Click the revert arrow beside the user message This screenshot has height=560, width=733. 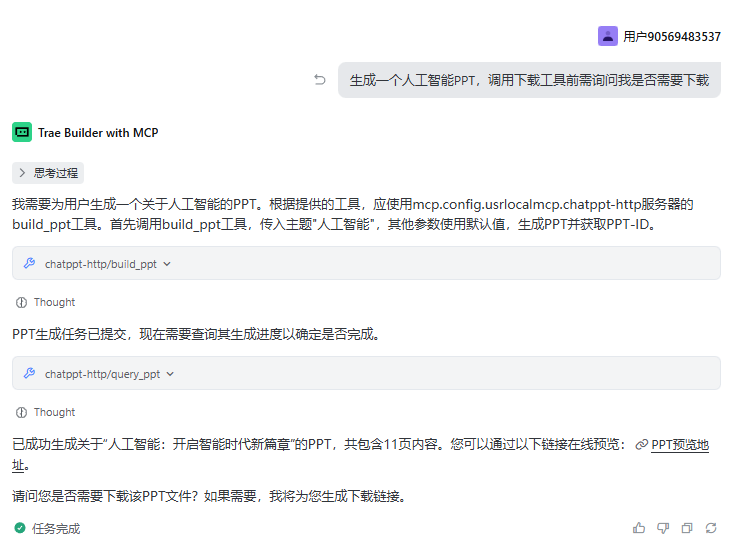(320, 80)
